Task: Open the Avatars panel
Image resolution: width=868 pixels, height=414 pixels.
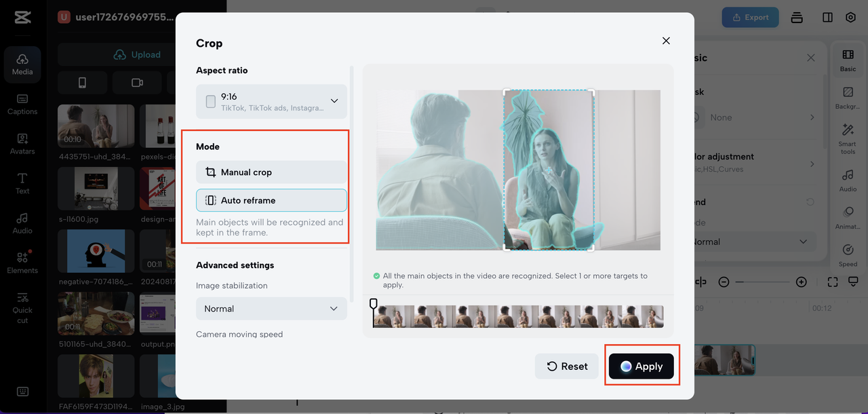Action: (x=22, y=144)
